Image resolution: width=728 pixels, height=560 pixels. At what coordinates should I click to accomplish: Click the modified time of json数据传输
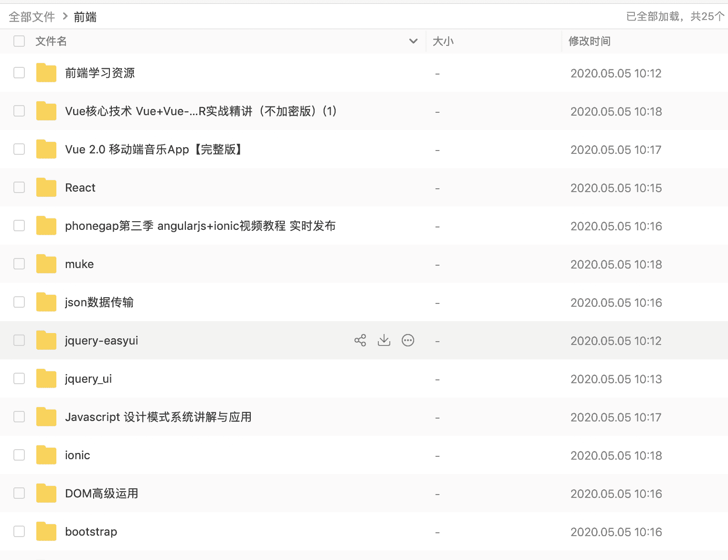pyautogui.click(x=616, y=302)
